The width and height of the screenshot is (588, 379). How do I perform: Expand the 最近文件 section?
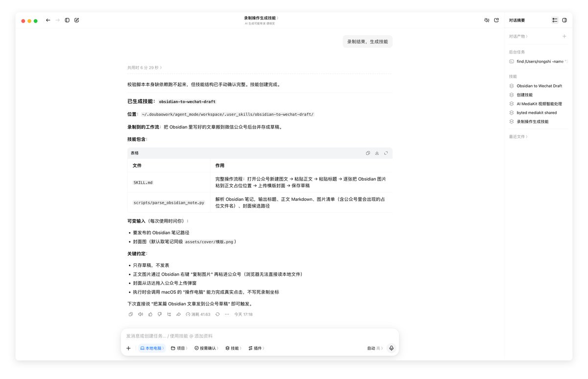(518, 137)
